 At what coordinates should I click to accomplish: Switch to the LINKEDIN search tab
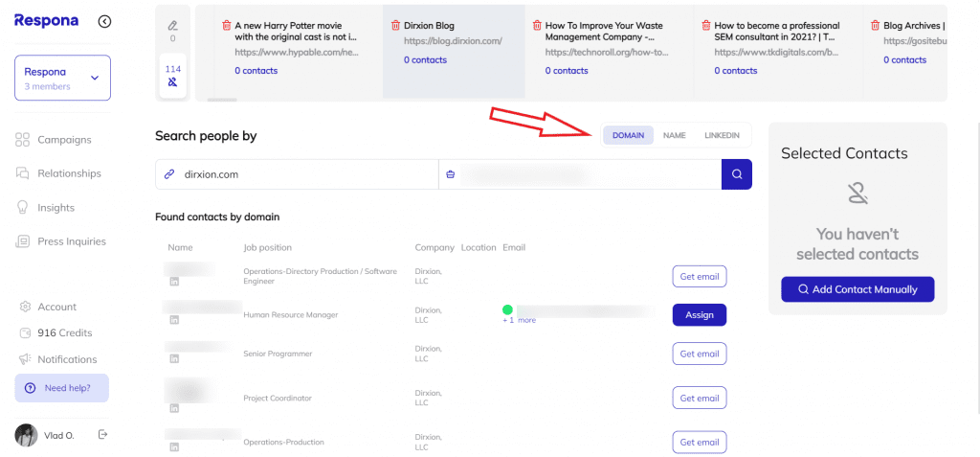pos(723,135)
